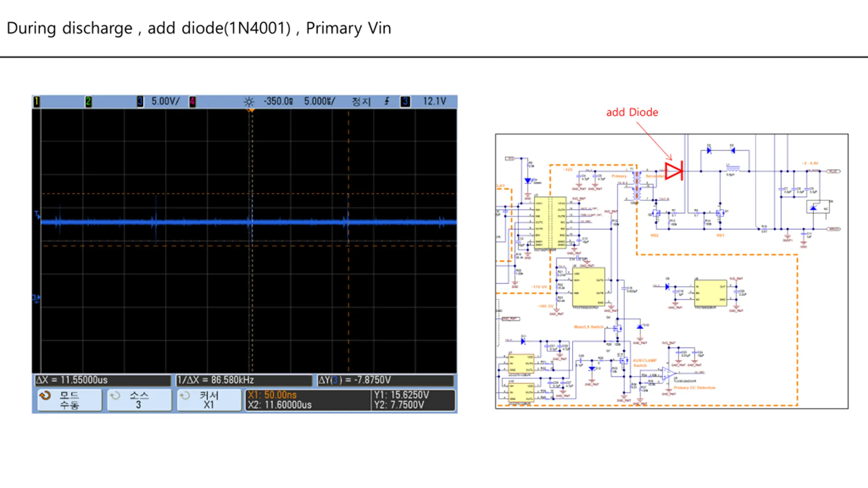Click the 모드 수동 mode softkey

[x=70, y=400]
